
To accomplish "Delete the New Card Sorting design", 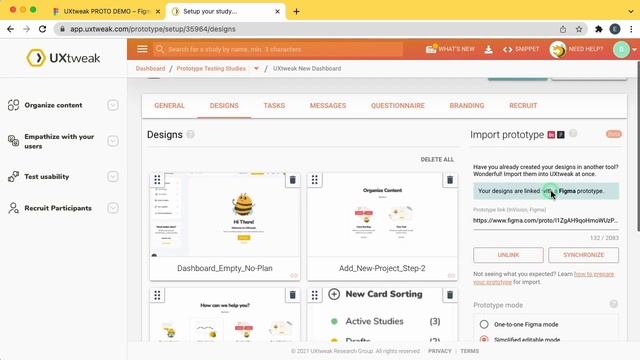I will (450, 295).
